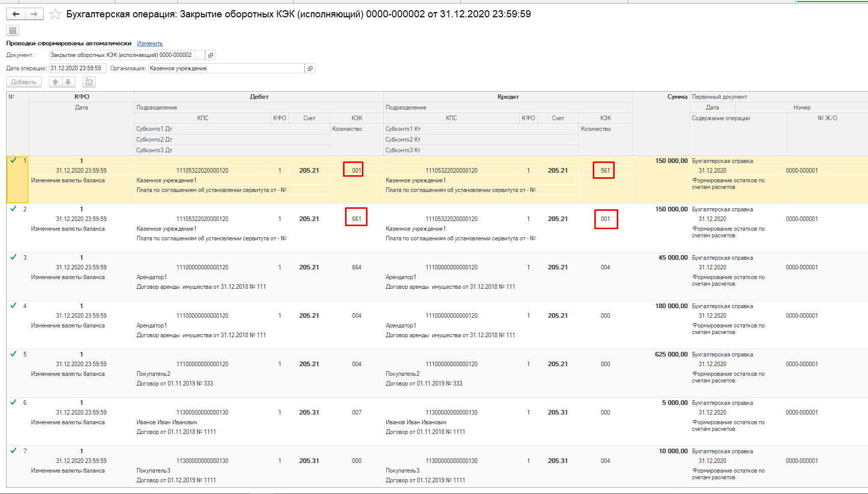Click debit КЭК 664 in entry 3
Image resolution: width=868 pixels, height=494 pixels.
pos(357,267)
